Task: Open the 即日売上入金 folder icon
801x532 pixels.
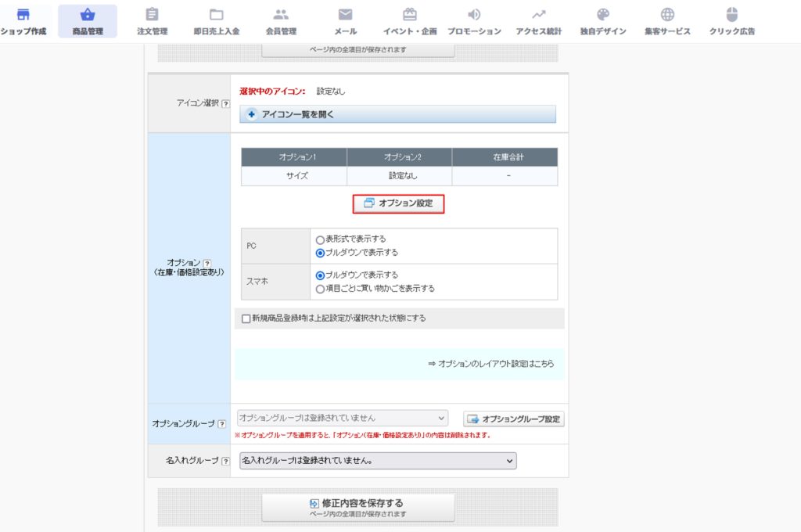Action: pyautogui.click(x=217, y=15)
